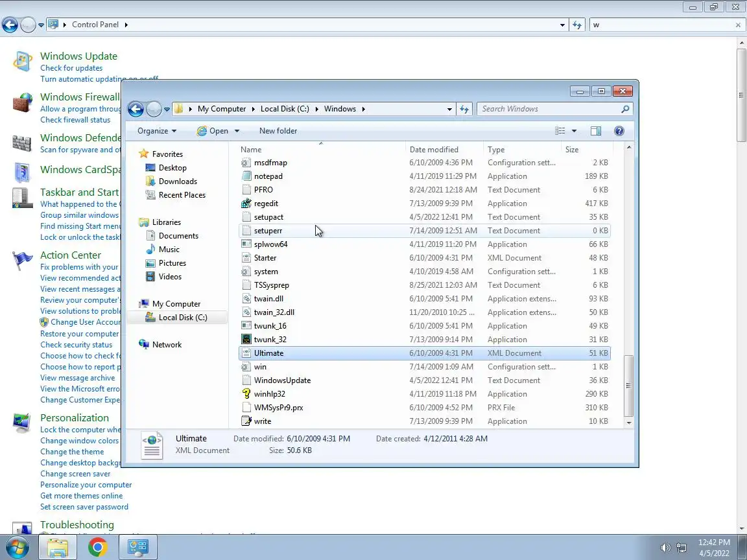This screenshot has height=560, width=747.
Task: Launch Google Chrome from the taskbar
Action: pyautogui.click(x=97, y=547)
